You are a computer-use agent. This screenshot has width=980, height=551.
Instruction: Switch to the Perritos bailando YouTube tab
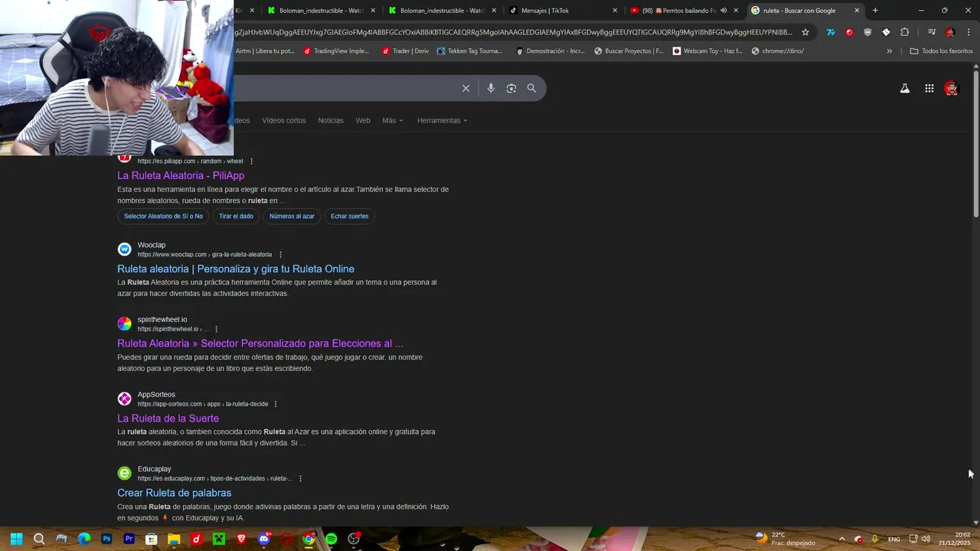[x=678, y=11]
